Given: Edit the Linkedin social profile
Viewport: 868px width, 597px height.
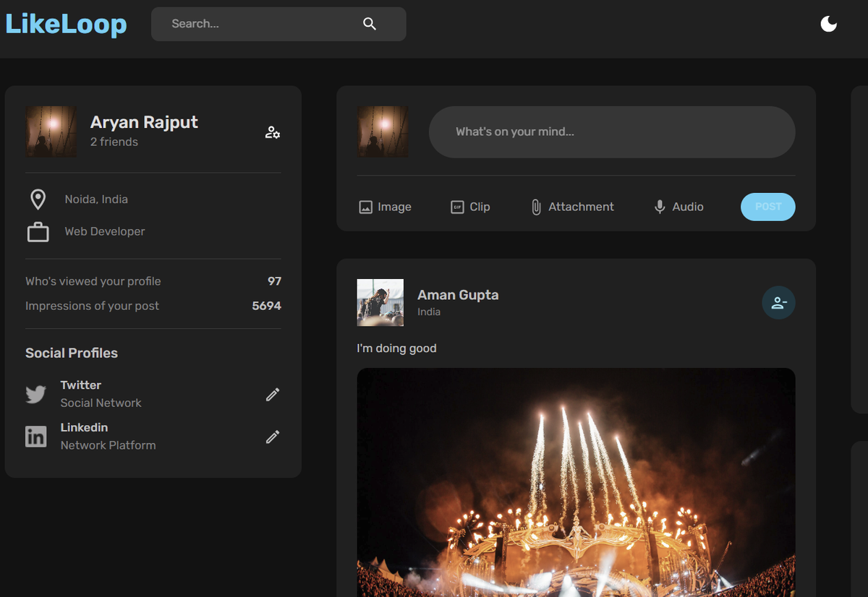Looking at the screenshot, I should (x=273, y=437).
